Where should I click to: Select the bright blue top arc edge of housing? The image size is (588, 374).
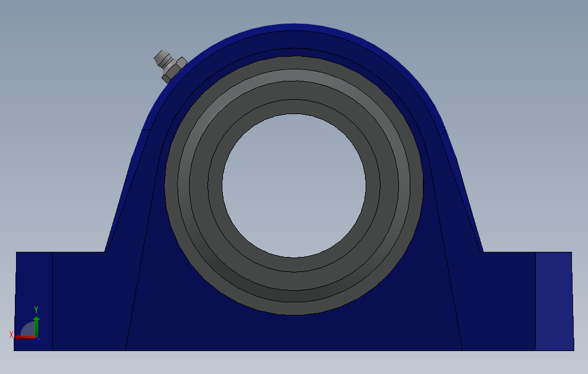click(294, 27)
